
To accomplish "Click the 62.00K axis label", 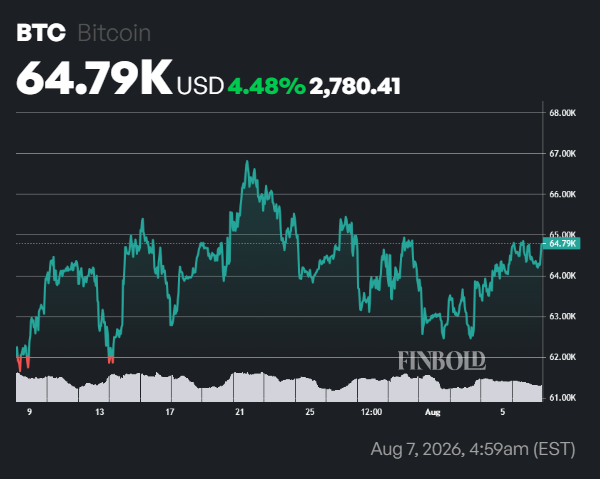I will [x=562, y=357].
